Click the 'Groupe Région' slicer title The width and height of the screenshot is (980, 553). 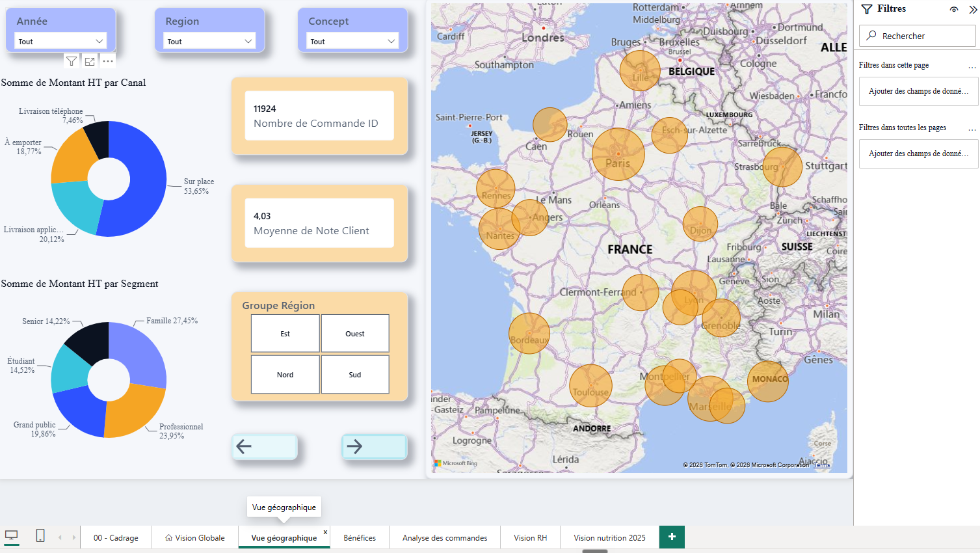click(x=278, y=305)
